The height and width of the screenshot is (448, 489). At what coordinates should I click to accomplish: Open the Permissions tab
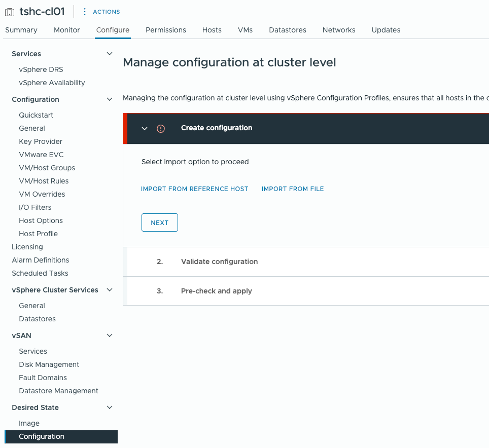(x=166, y=30)
